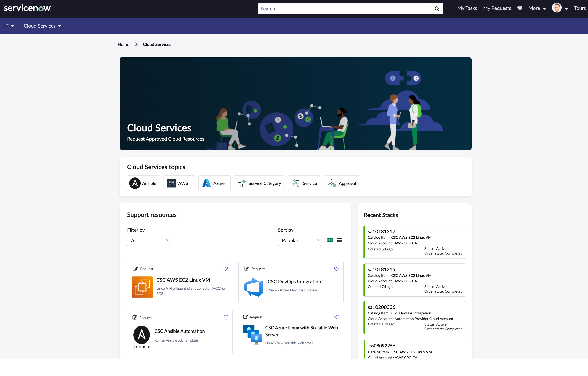Open recent stack sa10181317

coord(381,231)
